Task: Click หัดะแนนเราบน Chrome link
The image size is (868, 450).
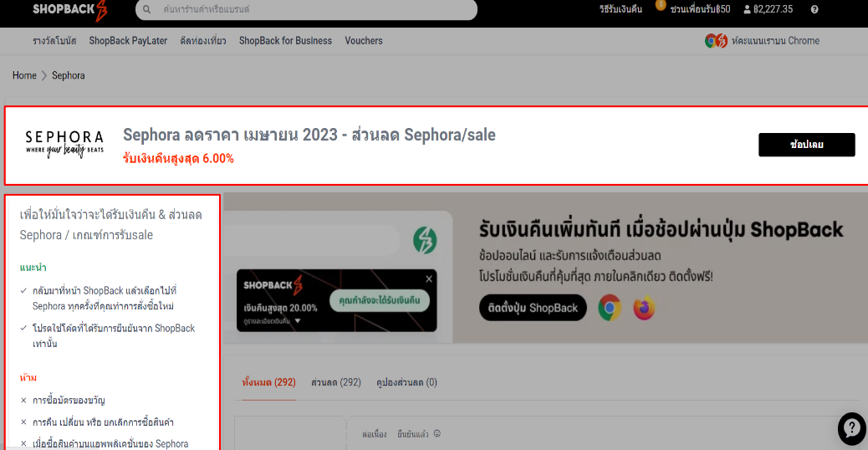Action: pos(775,41)
